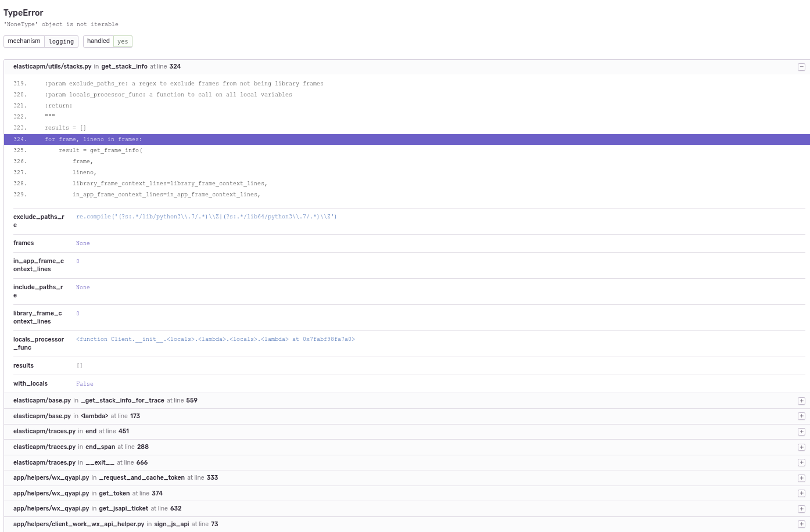Expand the end_span frame at line 288
This screenshot has height=532, width=810.
(x=801, y=447)
